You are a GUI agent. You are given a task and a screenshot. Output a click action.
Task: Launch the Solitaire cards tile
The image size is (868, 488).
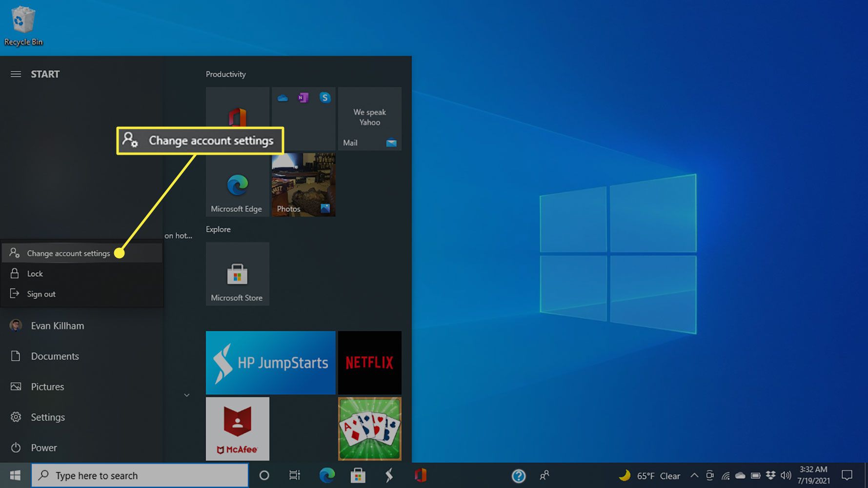(x=370, y=429)
